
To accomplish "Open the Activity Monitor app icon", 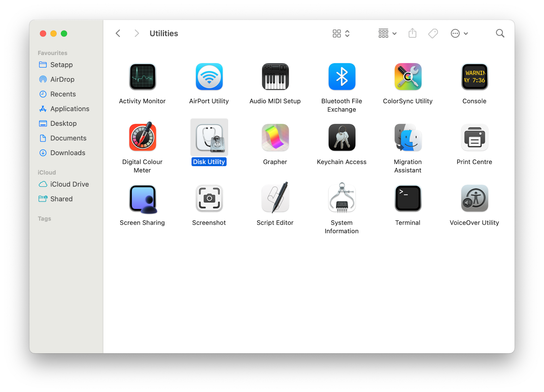I will pos(142,77).
